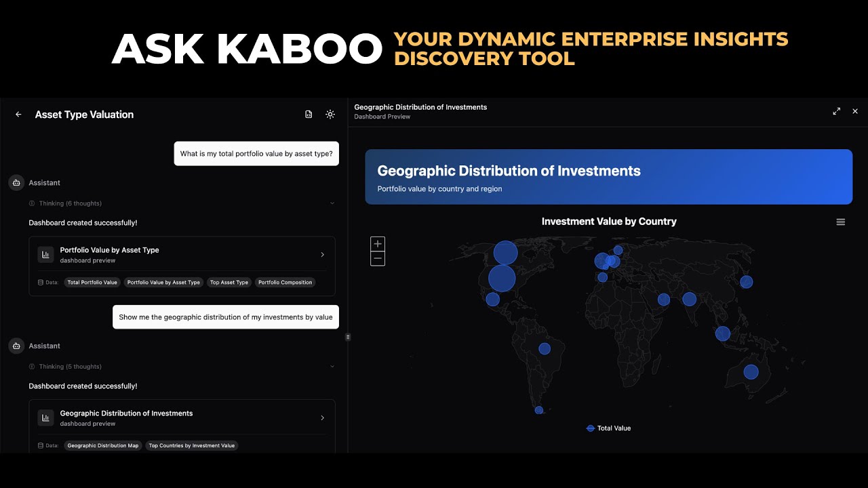Open the chart hamburger menu icon
Viewport: 868px width, 488px height.
[x=841, y=222]
